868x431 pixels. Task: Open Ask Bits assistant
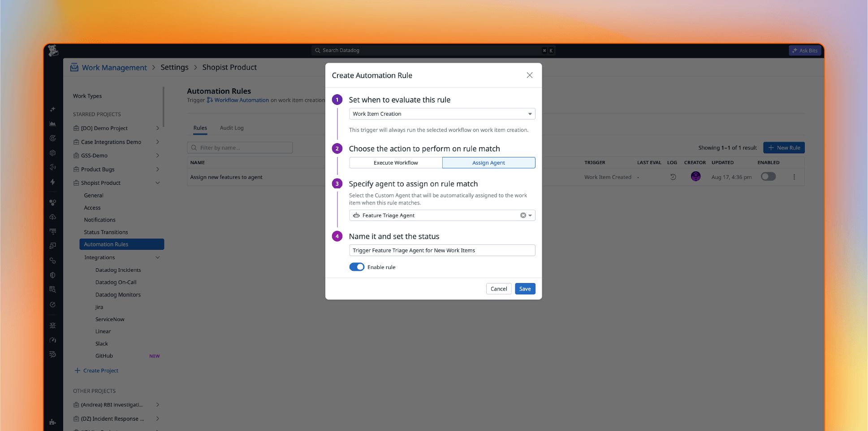click(x=805, y=51)
